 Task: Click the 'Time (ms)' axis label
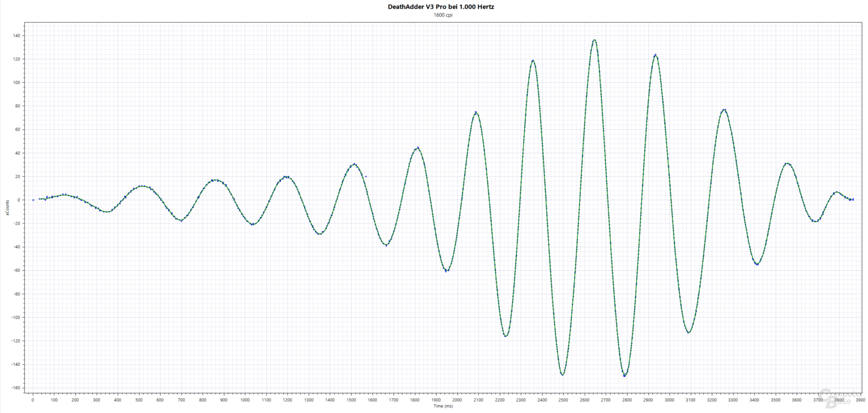click(x=443, y=406)
